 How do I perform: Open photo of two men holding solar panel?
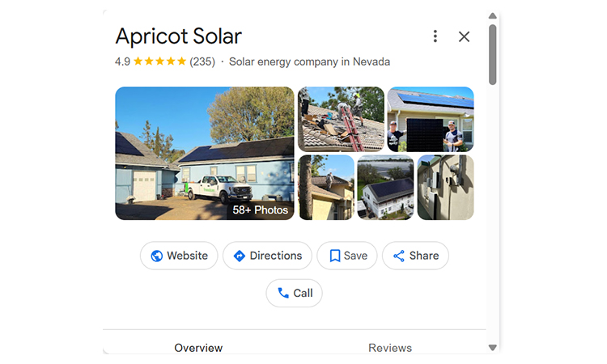pyautogui.click(x=431, y=119)
